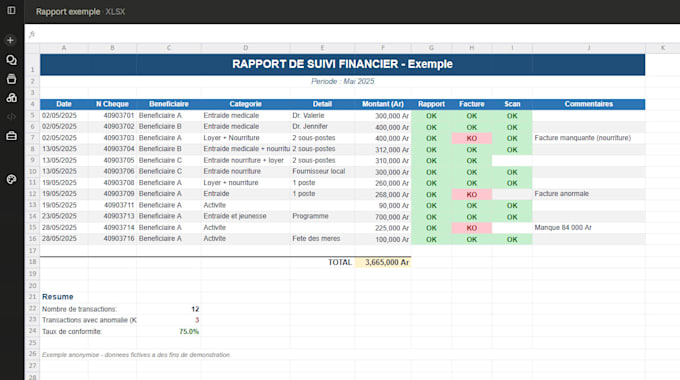Viewport: 680px width, 380px height.
Task: Click the RAPPORT DE SUIVI FINANCIER title cell
Action: click(343, 64)
